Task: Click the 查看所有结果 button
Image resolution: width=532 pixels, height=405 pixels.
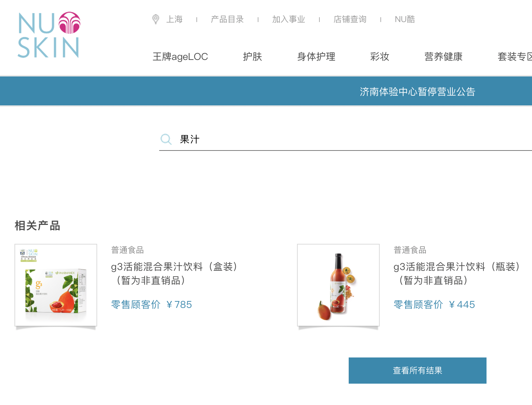Action: tap(417, 370)
